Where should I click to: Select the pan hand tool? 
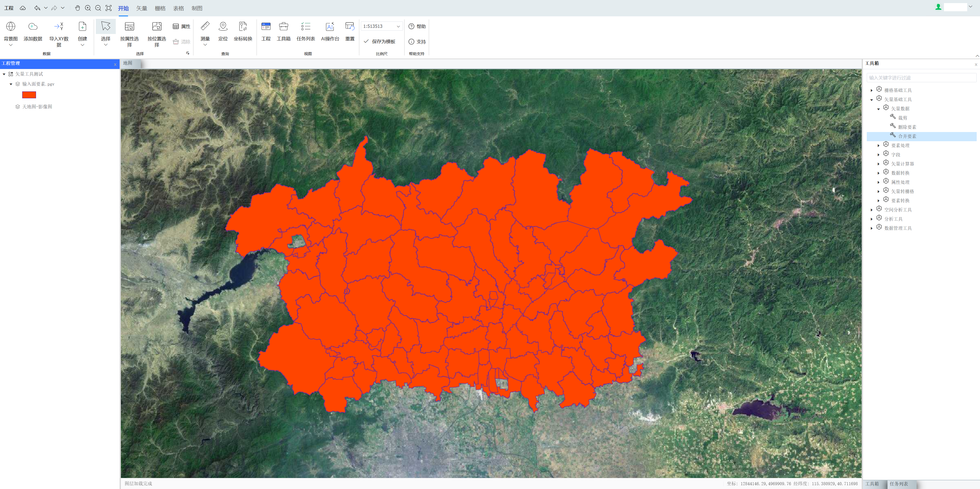tap(78, 8)
